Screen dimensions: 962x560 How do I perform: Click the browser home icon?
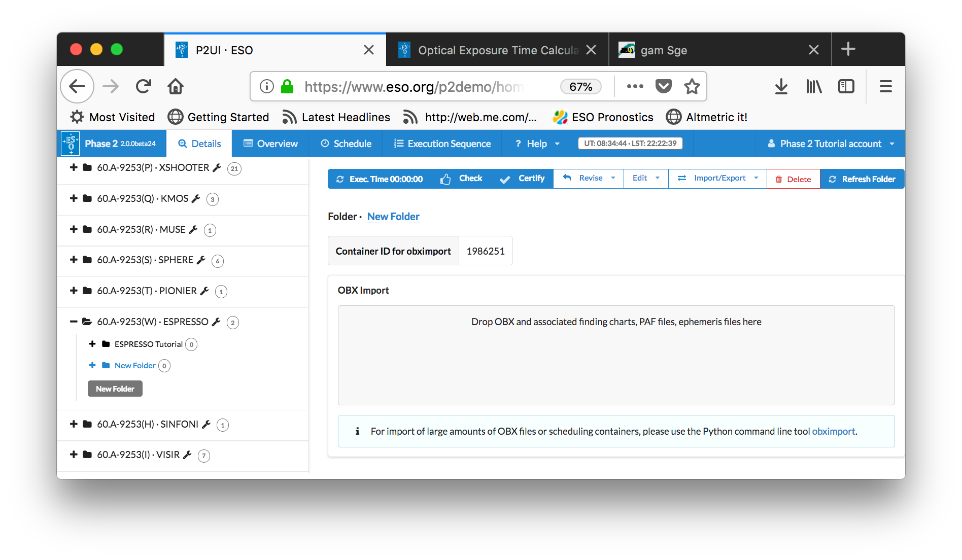coord(176,87)
